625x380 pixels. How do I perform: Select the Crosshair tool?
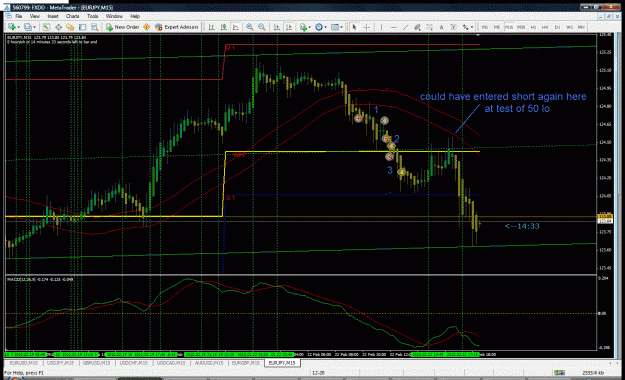click(x=367, y=27)
